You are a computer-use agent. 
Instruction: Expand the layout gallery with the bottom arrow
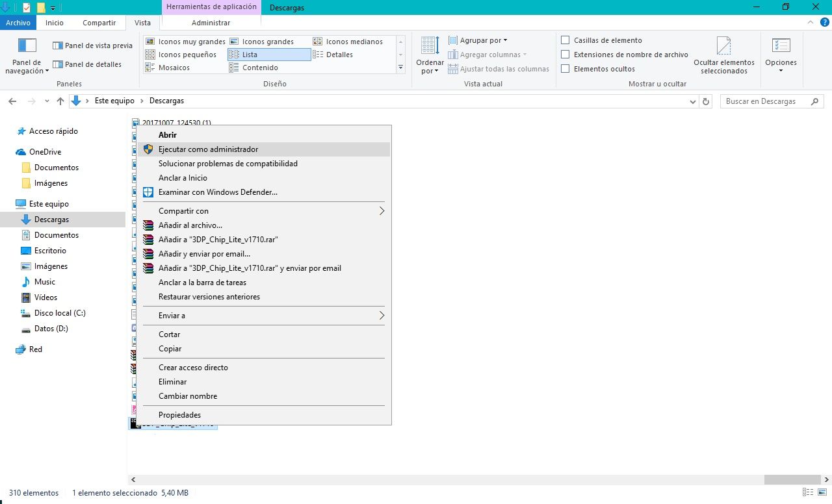(400, 68)
